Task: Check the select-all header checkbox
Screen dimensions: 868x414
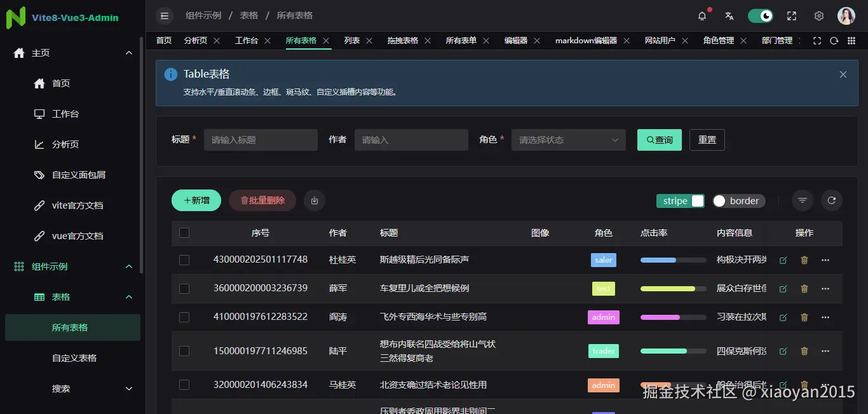Action: [184, 233]
